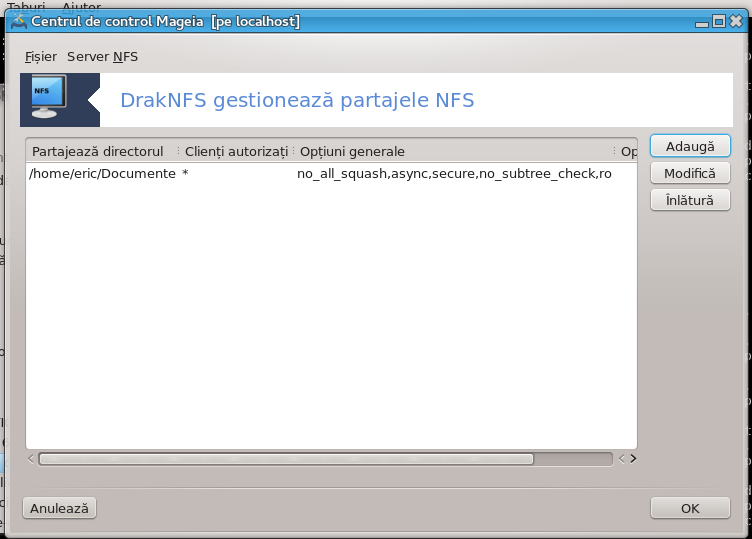Click the Adaugă button

click(690, 146)
